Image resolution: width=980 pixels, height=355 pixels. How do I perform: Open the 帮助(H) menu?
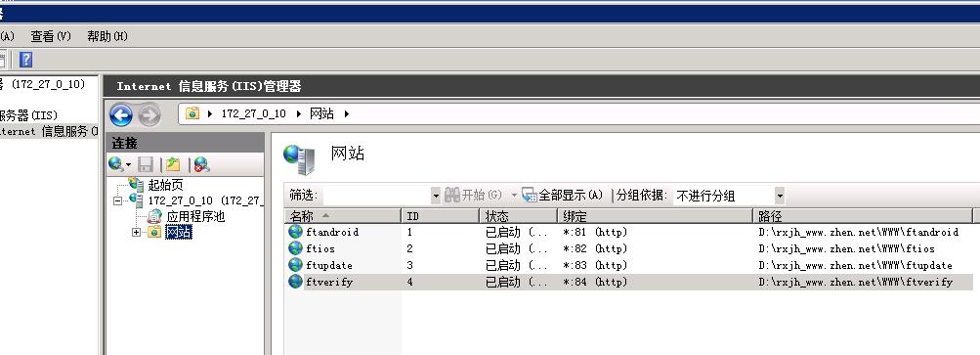(107, 36)
